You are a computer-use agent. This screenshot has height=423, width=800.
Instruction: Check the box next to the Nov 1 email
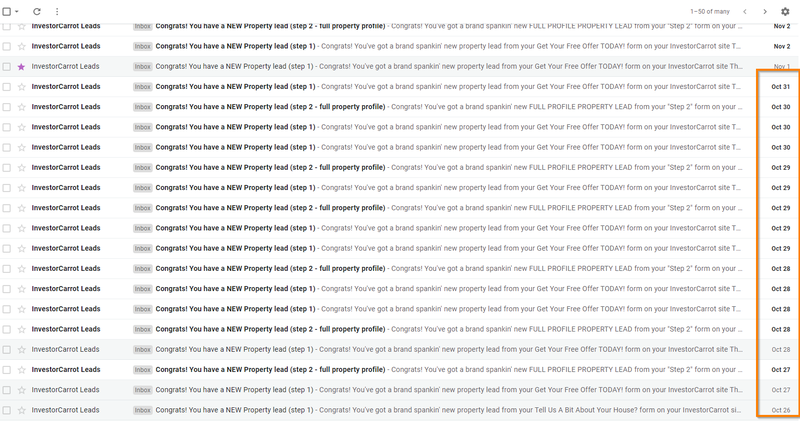[7, 66]
